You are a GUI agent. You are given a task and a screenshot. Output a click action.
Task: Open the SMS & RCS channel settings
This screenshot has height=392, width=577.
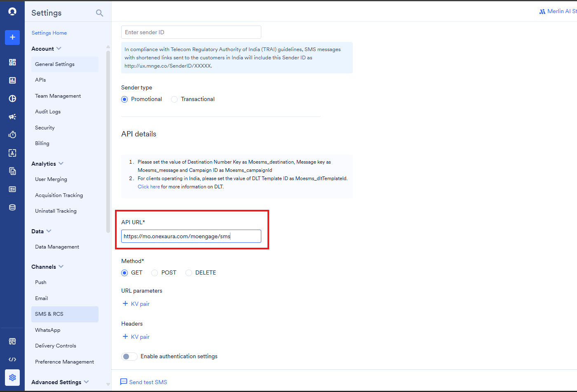[65, 314]
